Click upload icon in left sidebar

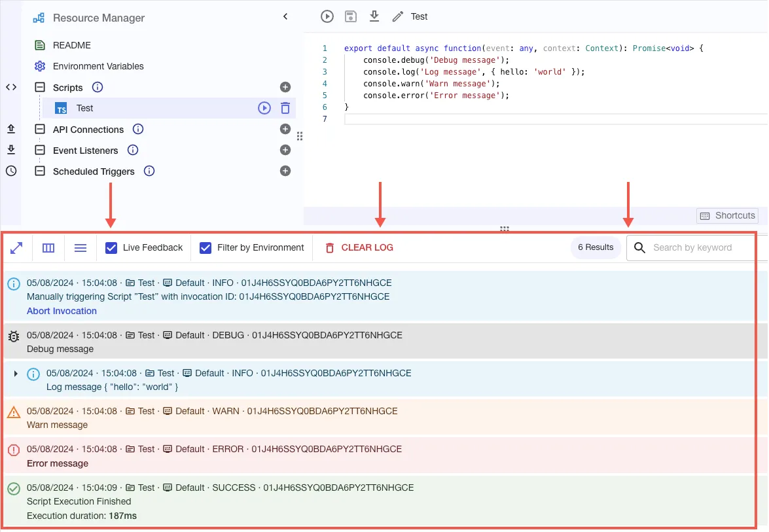point(11,129)
